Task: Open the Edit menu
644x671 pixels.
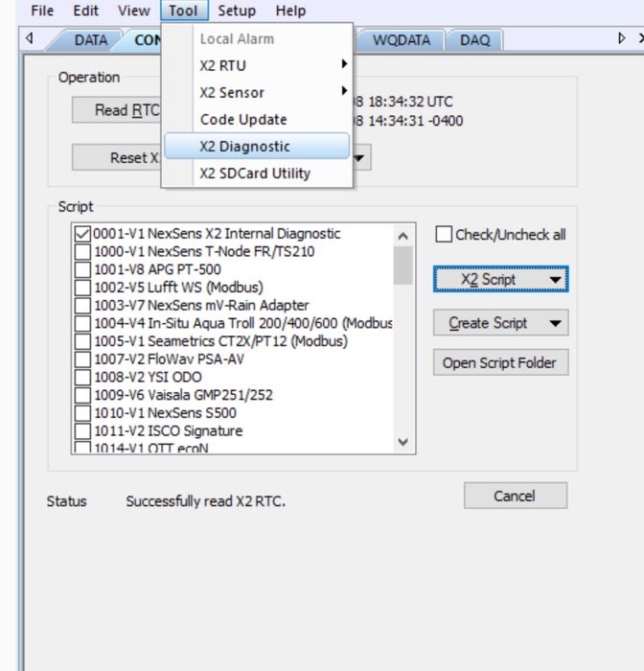Action: [x=85, y=11]
